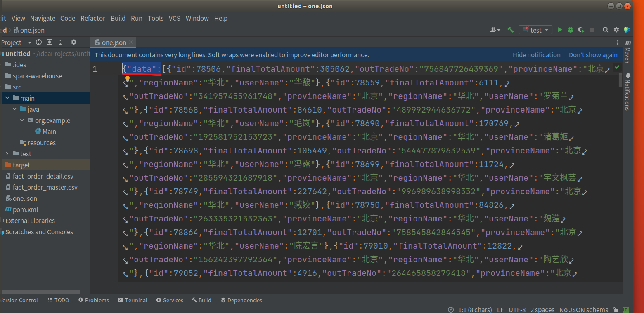Viewport: 644px width, 313px height.
Task: Click the grey Stop square icon
Action: click(592, 30)
